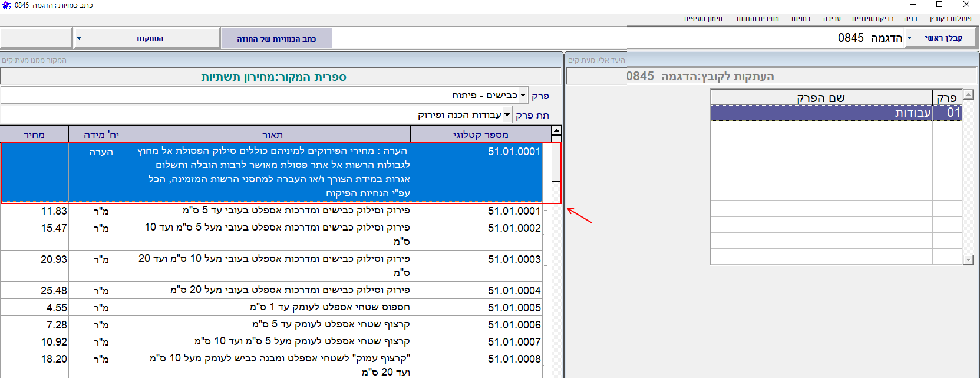980x378 pixels.
Task: Open the כמויות menu
Action: (800, 19)
